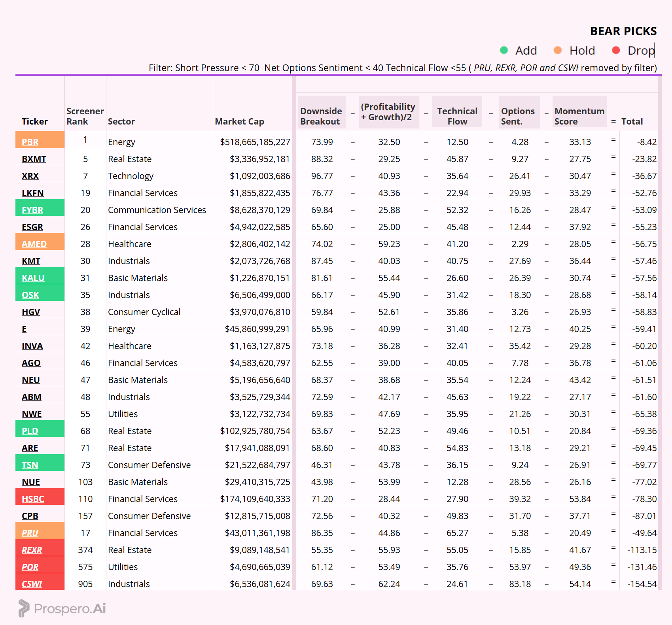Open the KMT ticker link
Screen dimensions: 672x625
(x=31, y=261)
